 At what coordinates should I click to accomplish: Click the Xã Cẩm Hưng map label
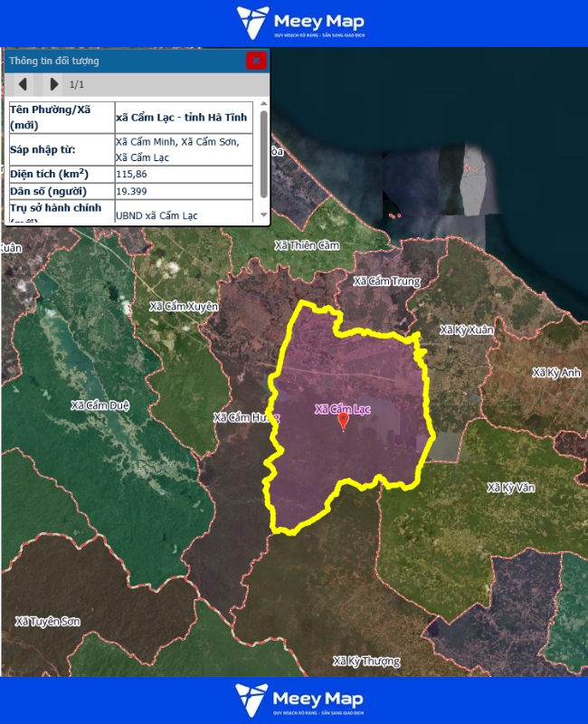[244, 417]
